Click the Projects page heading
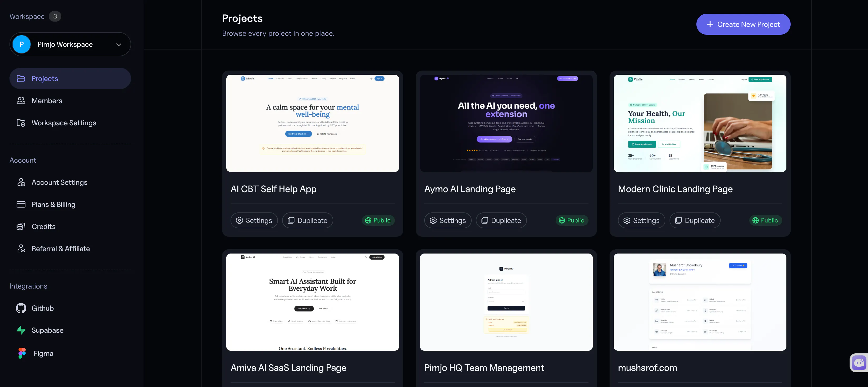This screenshot has height=387, width=868. (x=242, y=18)
